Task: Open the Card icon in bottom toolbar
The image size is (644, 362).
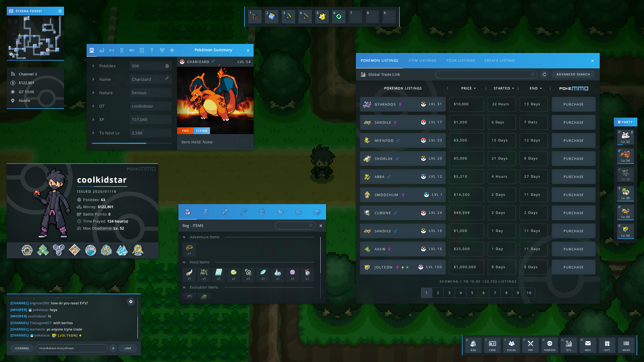Action: (492, 345)
